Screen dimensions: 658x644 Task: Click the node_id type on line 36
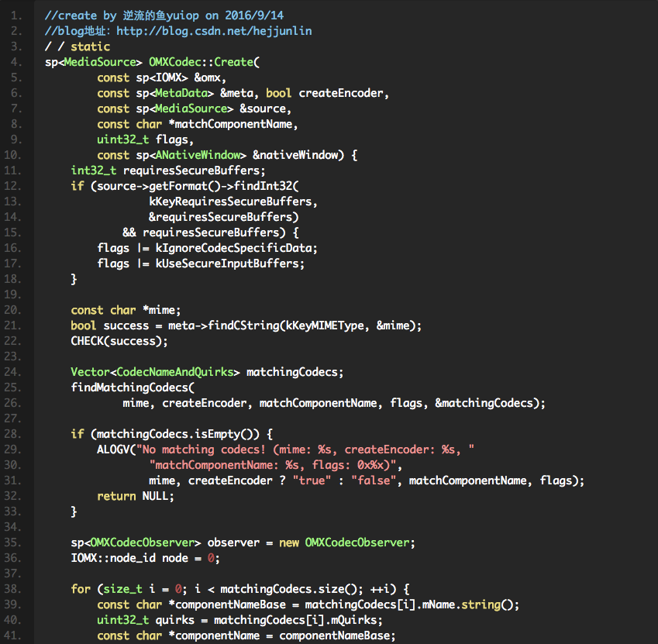click(x=126, y=558)
